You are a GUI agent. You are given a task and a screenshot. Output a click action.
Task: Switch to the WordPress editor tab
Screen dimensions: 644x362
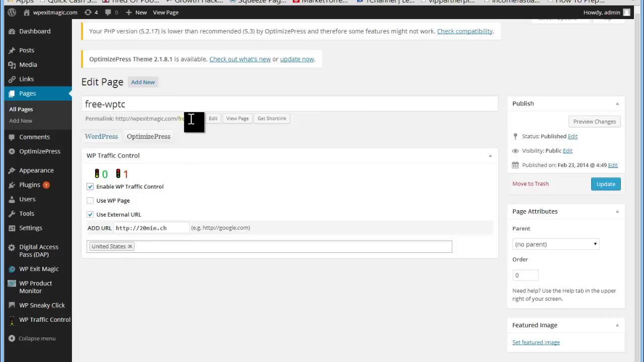point(102,136)
